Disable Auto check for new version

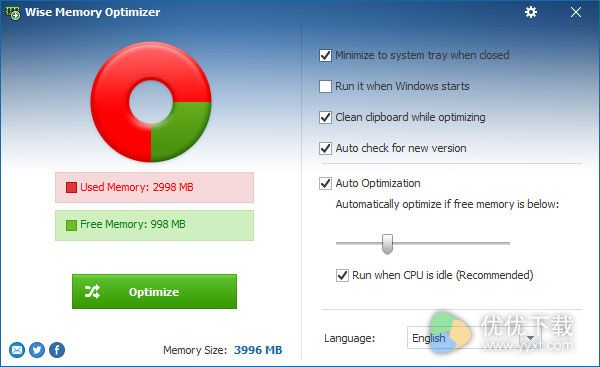(325, 148)
